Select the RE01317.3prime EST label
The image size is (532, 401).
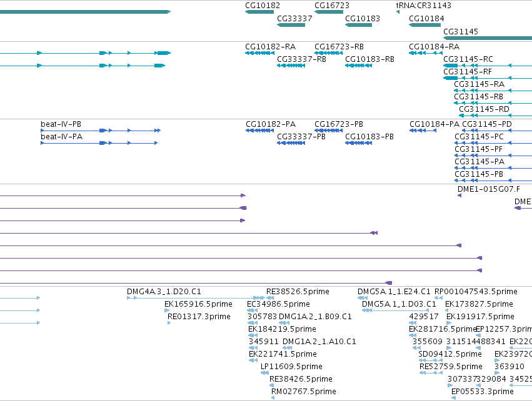[x=199, y=317]
